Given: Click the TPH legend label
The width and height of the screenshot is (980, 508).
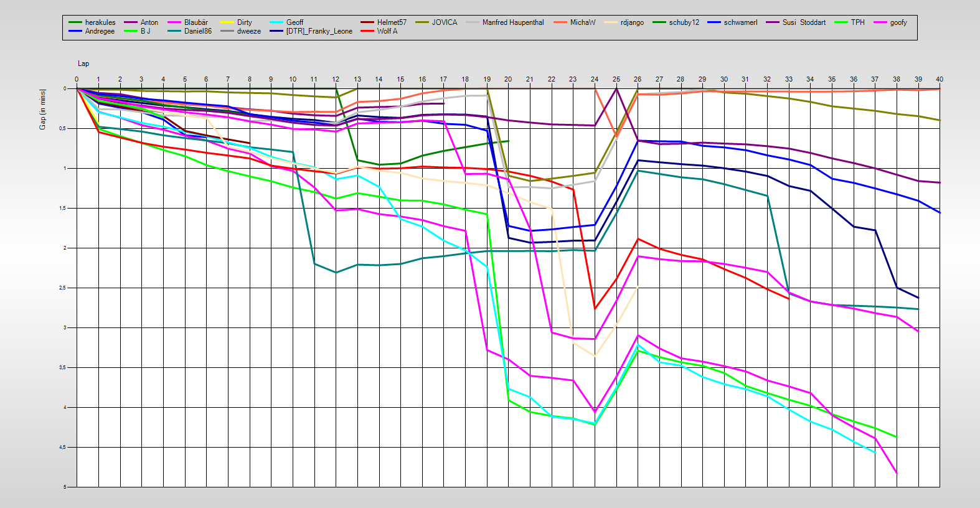Looking at the screenshot, I should click(857, 22).
